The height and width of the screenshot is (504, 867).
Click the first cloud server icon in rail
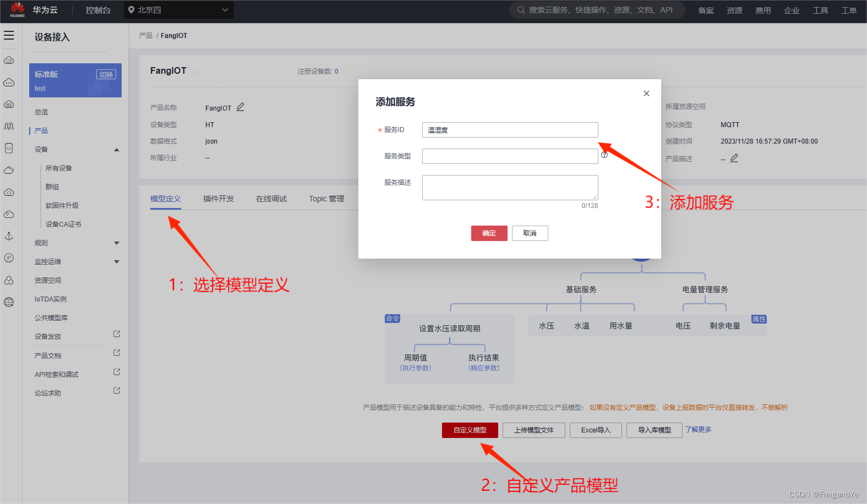(x=9, y=61)
